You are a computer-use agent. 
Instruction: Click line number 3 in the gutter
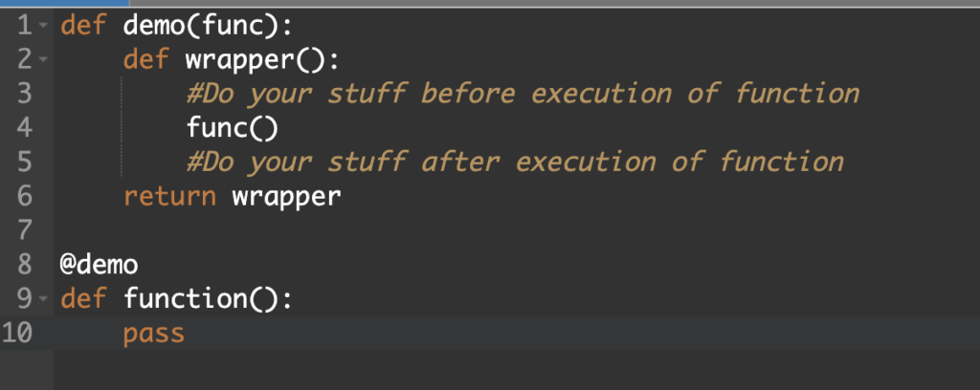24,94
